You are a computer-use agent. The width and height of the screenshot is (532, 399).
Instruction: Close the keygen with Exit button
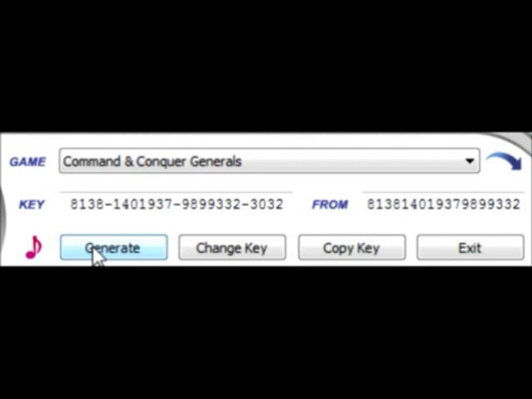[x=470, y=248]
